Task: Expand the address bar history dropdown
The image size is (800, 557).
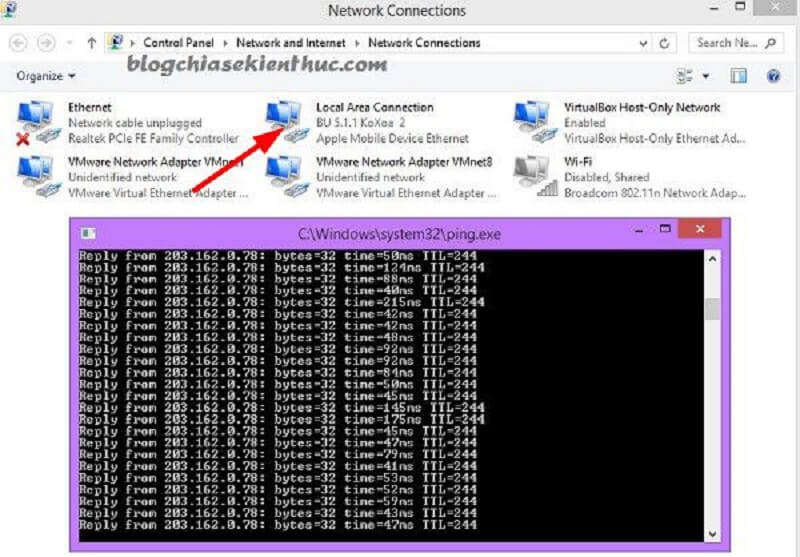Action: point(643,43)
